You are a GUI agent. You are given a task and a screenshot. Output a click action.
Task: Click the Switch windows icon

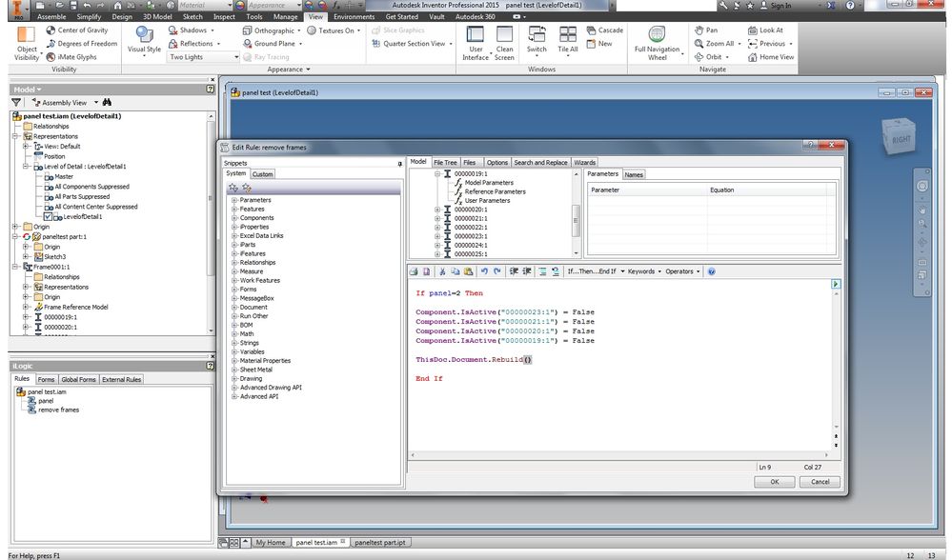(x=537, y=34)
